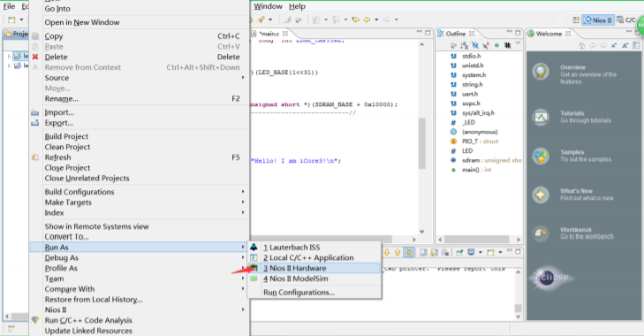This screenshot has height=336, width=644.
Task: Select Local C/C++ Application run option
Action: click(314, 258)
